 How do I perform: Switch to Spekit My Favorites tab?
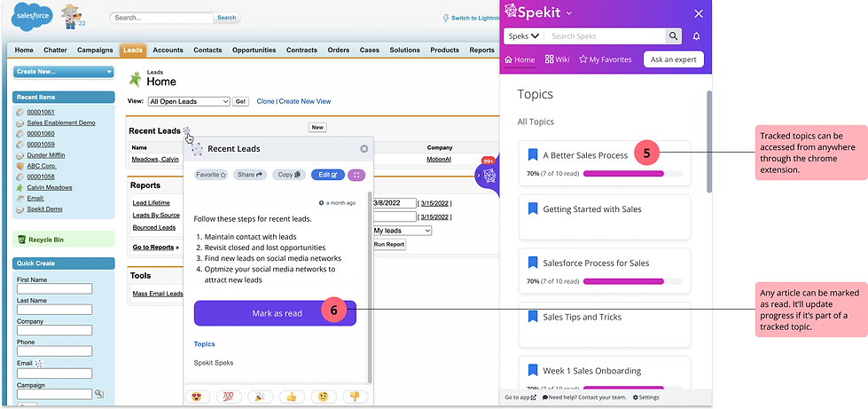[x=605, y=59]
